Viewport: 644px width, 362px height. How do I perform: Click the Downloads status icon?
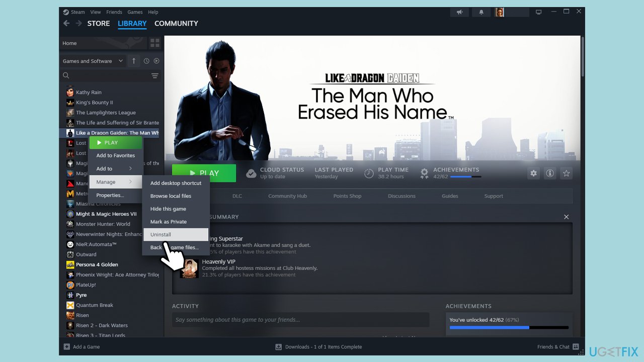(278, 347)
